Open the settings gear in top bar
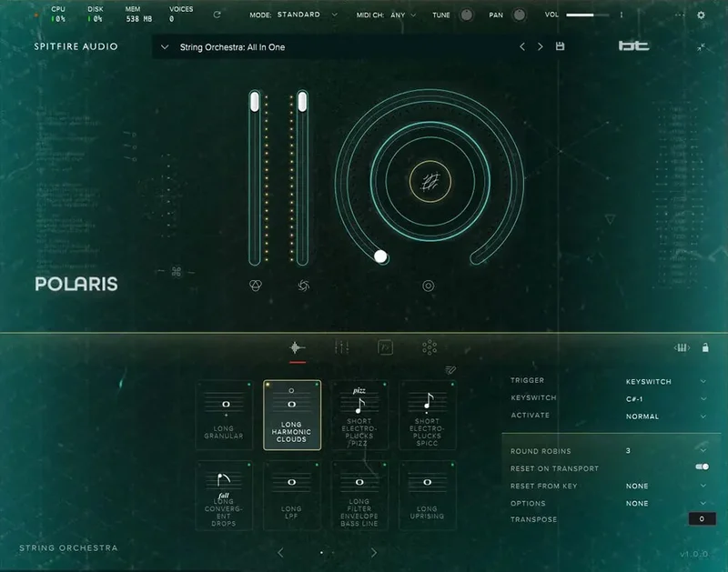Viewport: 728px width, 572px height. click(x=701, y=15)
